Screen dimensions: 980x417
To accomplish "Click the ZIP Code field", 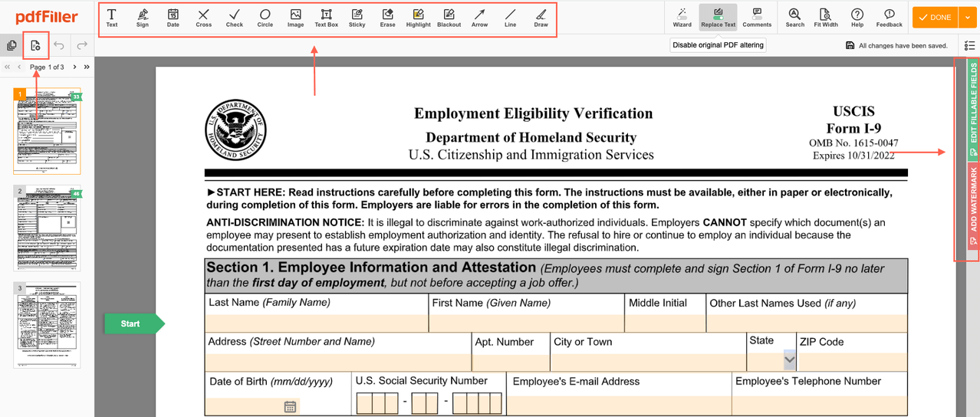I will (852, 361).
